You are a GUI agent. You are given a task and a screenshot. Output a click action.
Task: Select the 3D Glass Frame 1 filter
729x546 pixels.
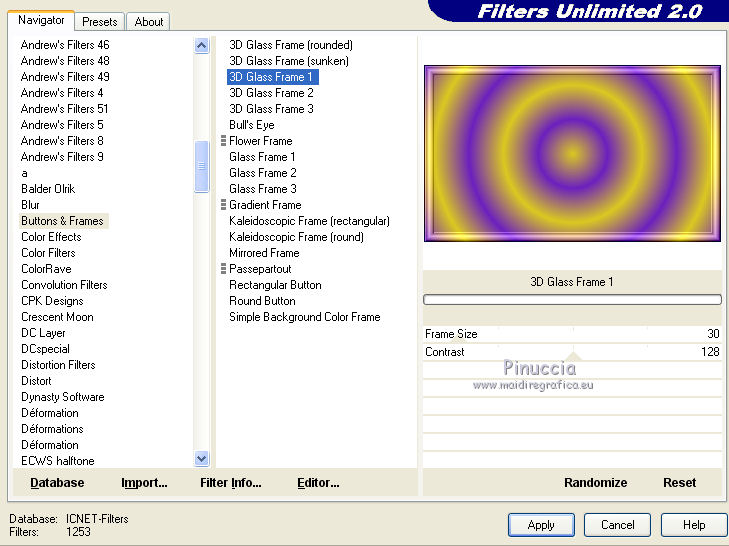coord(272,77)
